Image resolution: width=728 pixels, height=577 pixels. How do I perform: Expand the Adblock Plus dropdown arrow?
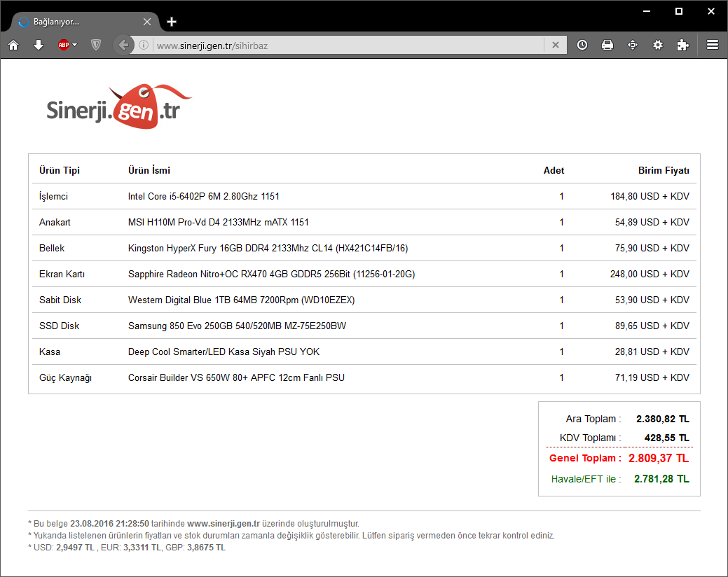(75, 45)
